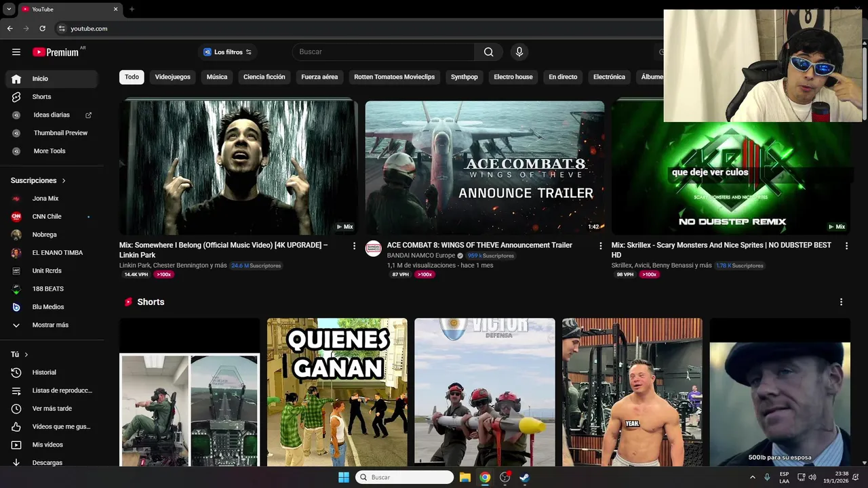Screen dimensions: 868x488
Task: Open options for Linkin Park mix
Action: [x=354, y=246]
